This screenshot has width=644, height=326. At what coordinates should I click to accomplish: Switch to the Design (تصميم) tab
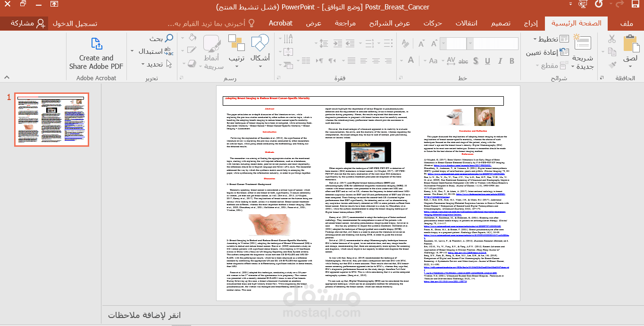coord(501,23)
